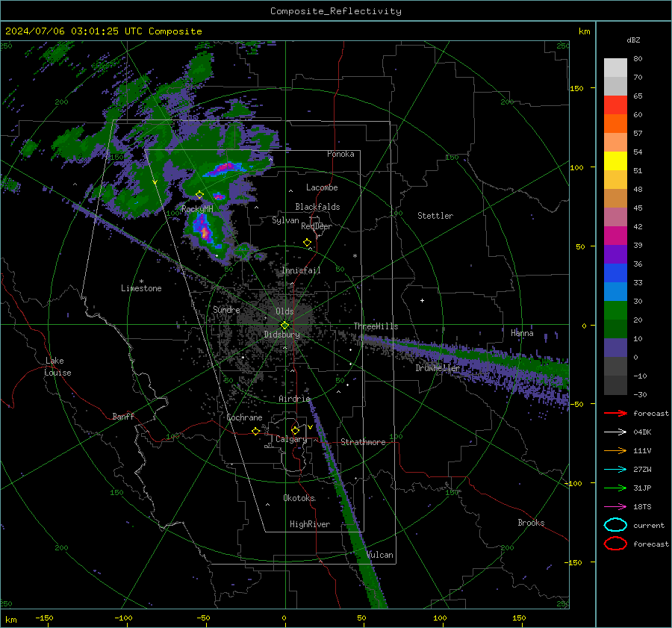This screenshot has width=672, height=628.
Task: Click the Ponoka city label
Action: [340, 154]
